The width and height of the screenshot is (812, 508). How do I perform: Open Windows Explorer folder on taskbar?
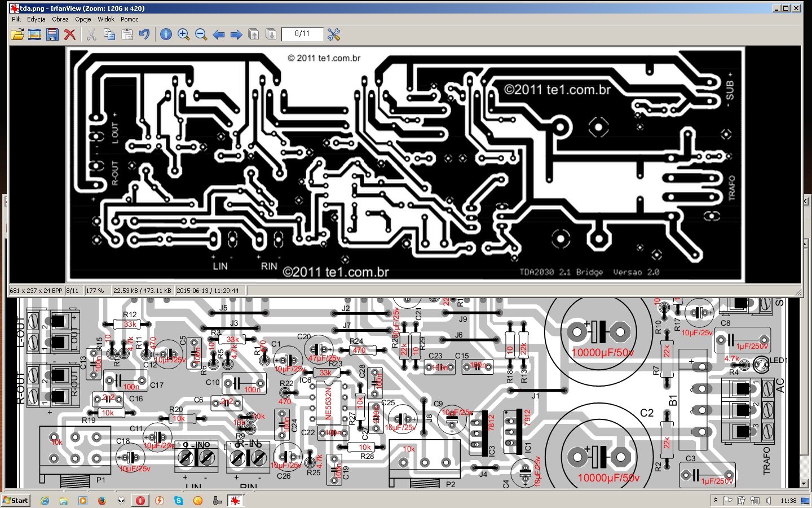pos(64,501)
